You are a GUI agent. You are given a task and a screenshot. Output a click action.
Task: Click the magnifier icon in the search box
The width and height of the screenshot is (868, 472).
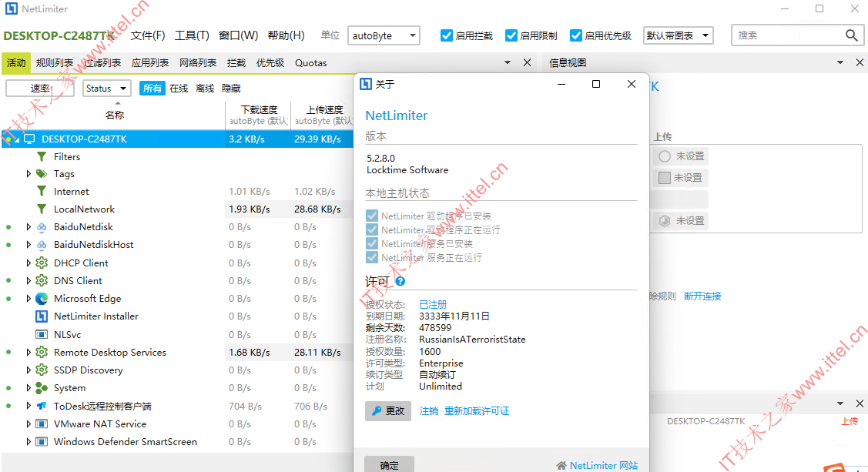coord(852,35)
